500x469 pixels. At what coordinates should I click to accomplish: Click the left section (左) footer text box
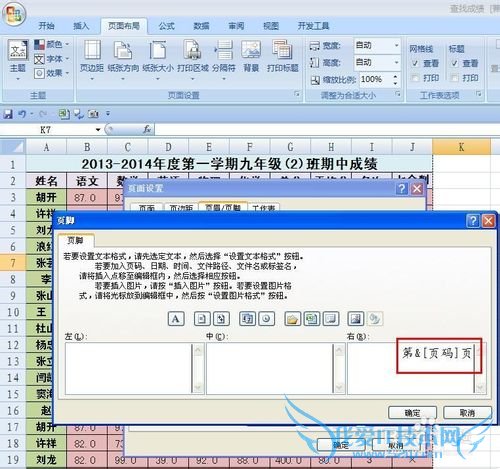pyautogui.click(x=128, y=368)
